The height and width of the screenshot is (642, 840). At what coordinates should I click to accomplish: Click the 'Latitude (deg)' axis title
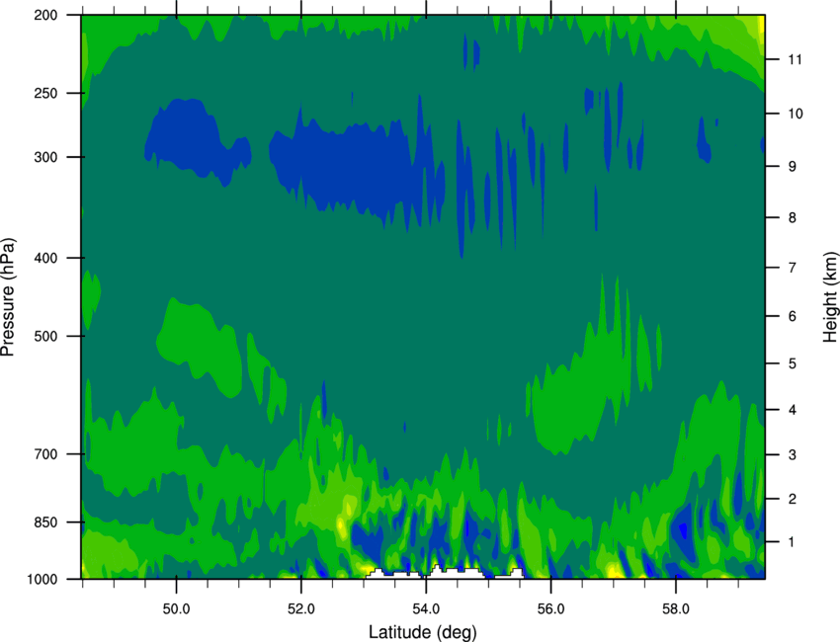click(x=422, y=632)
